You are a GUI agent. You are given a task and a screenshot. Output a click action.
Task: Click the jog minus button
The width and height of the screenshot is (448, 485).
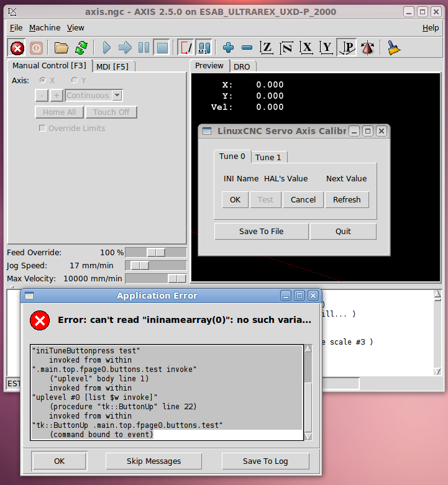point(42,95)
